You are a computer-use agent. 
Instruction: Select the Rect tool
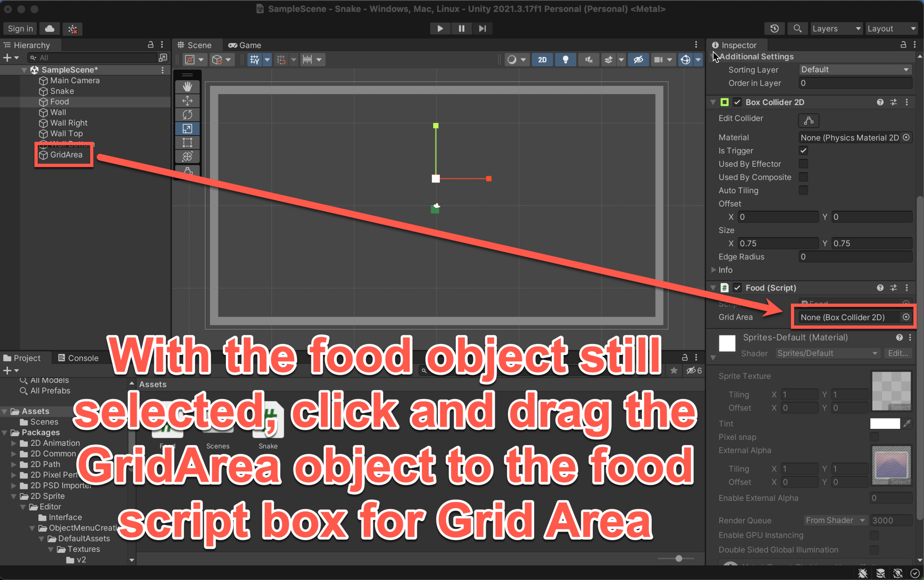click(x=187, y=142)
